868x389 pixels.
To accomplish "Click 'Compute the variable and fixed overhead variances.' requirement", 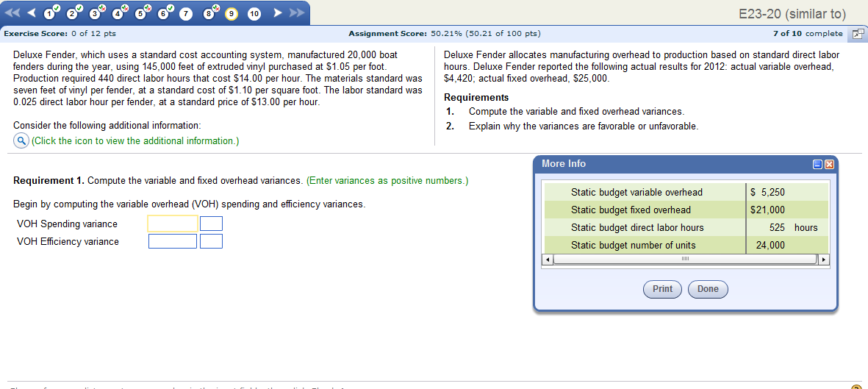I will 577,111.
